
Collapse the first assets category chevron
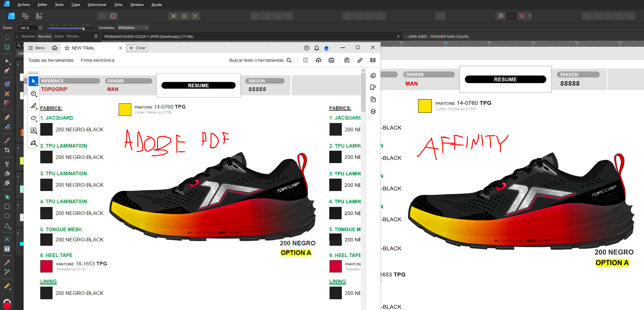18,64
